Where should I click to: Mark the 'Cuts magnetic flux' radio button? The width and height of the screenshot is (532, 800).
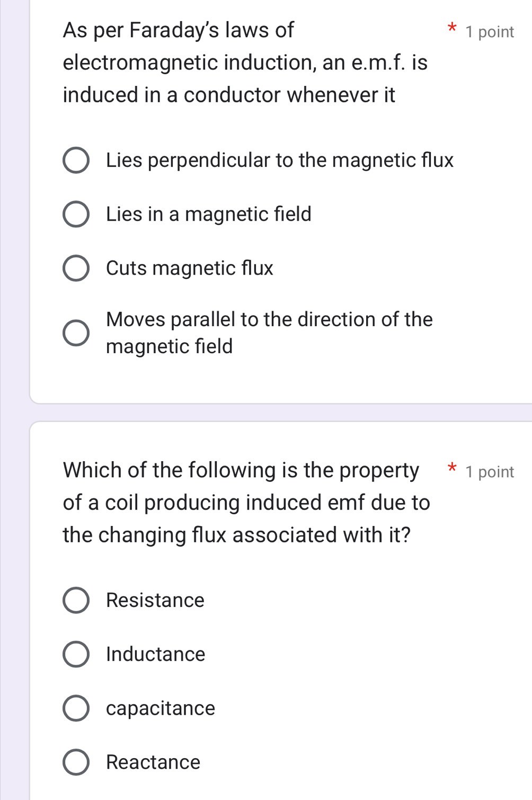(76, 268)
